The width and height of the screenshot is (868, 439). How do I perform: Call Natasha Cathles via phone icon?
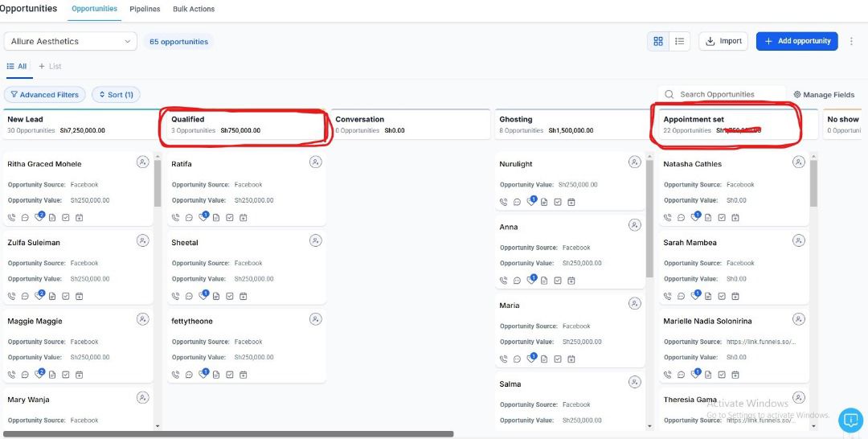point(668,218)
